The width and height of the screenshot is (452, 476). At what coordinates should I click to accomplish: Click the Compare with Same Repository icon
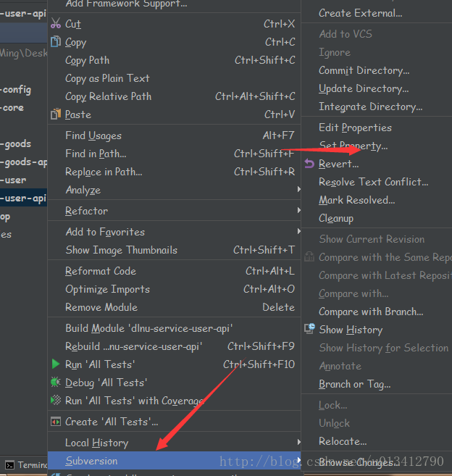click(x=309, y=256)
